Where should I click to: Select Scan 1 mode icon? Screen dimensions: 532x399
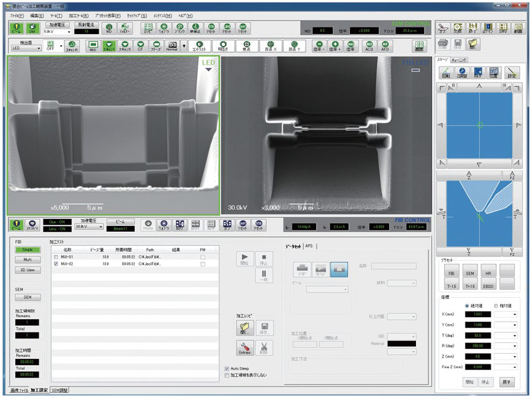tap(109, 46)
